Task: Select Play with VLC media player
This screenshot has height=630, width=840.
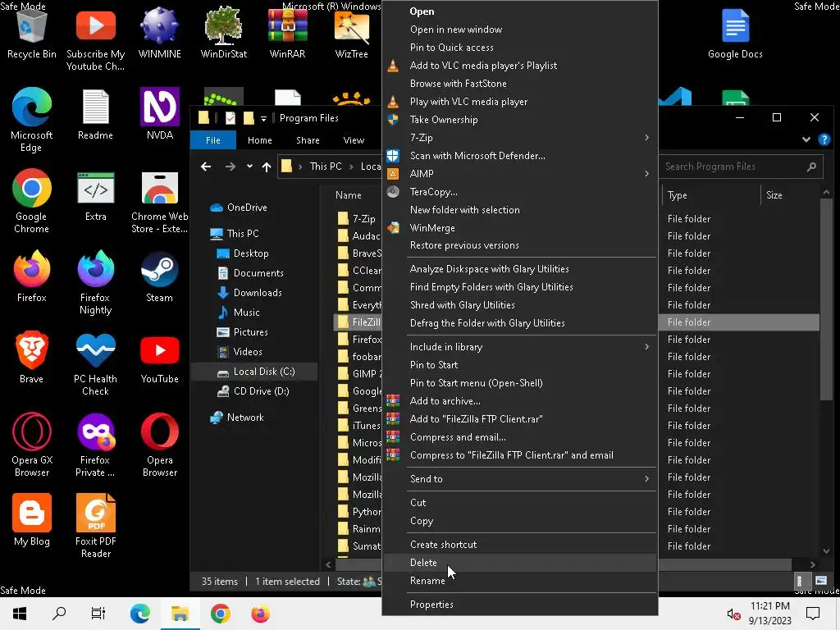Action: pyautogui.click(x=519, y=101)
